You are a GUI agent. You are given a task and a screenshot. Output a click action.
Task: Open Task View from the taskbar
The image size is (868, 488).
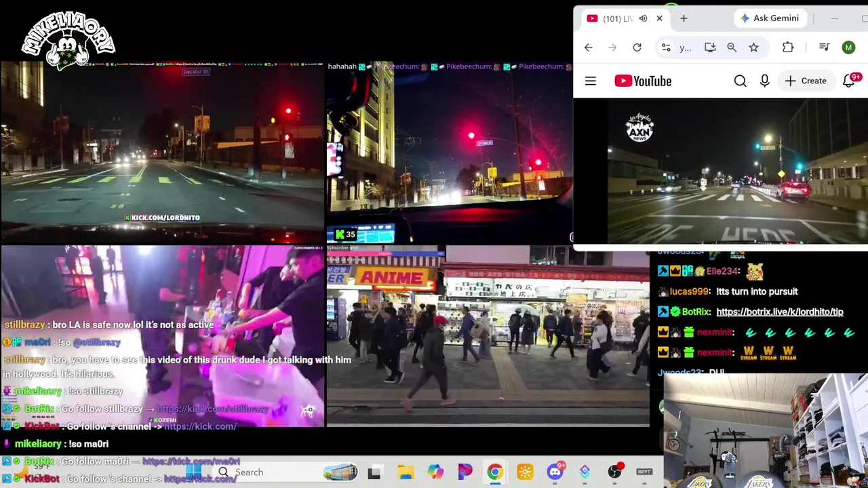(x=374, y=472)
